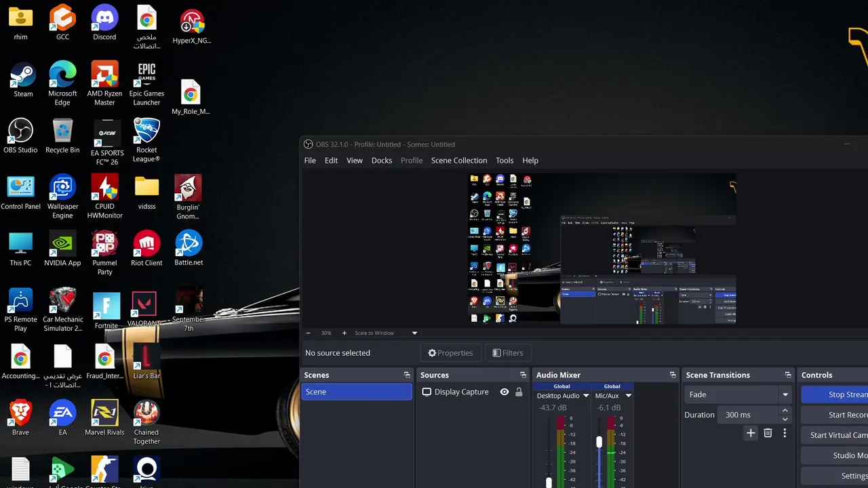
Task: Open CPUID HWMonitor shortcut
Action: [x=104, y=197]
